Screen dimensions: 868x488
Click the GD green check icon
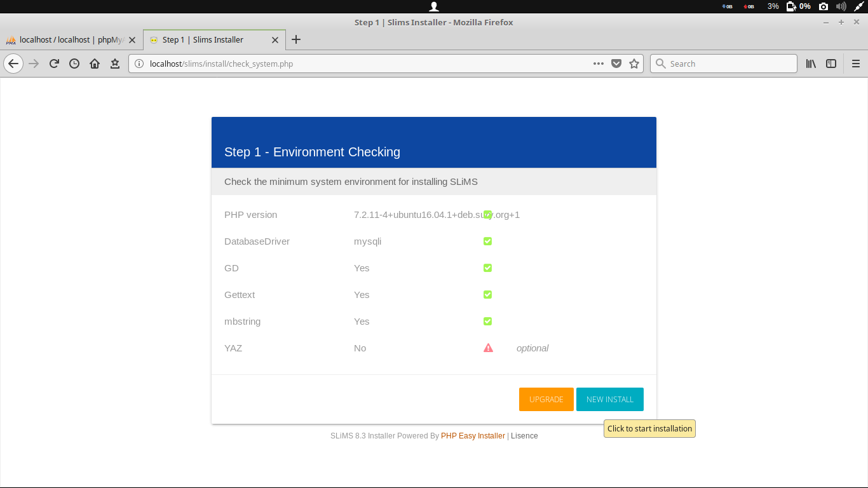pyautogui.click(x=487, y=268)
